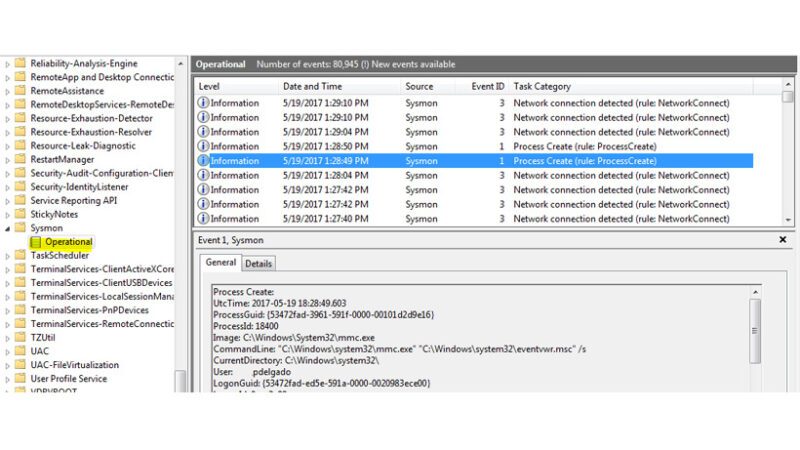Select the TerminalServices-ClientUSBDevices tree item
The height and width of the screenshot is (450, 800).
(101, 283)
